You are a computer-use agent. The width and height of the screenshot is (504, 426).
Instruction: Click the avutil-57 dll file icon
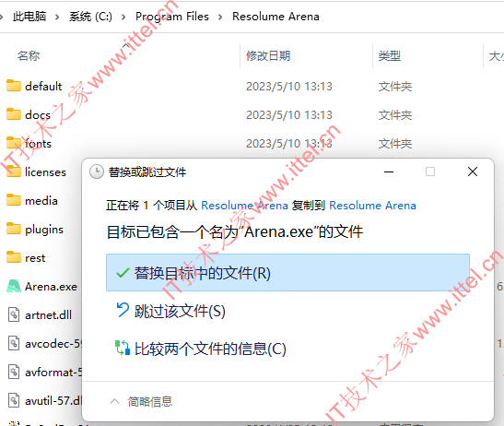click(x=14, y=400)
